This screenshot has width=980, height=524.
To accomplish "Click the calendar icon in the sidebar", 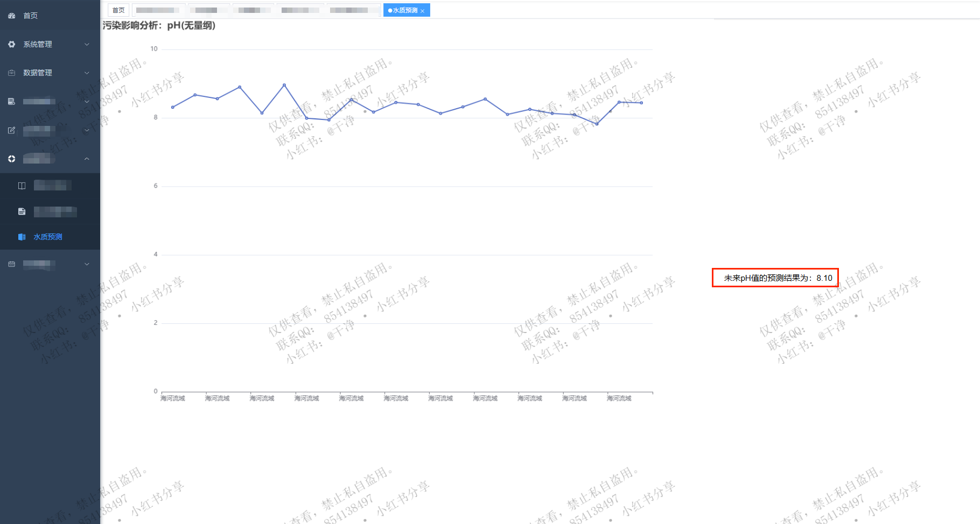I will (12, 264).
